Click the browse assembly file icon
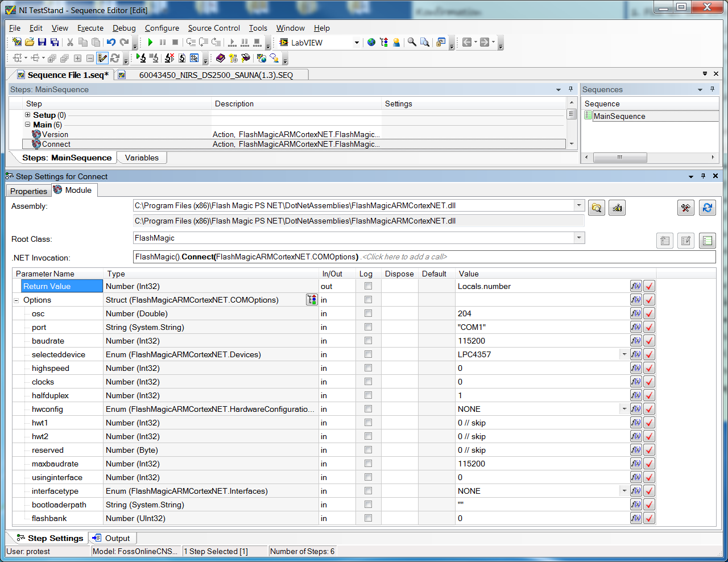The width and height of the screenshot is (728, 562). pyautogui.click(x=597, y=208)
